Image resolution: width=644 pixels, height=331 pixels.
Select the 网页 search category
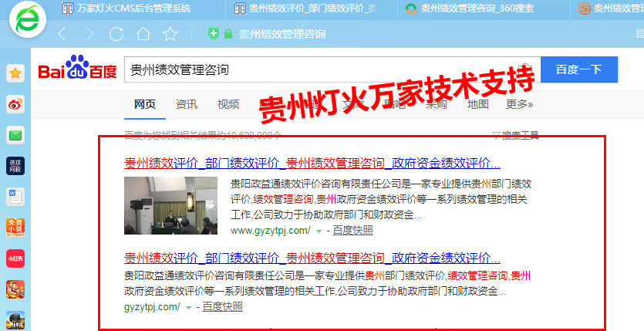click(145, 104)
